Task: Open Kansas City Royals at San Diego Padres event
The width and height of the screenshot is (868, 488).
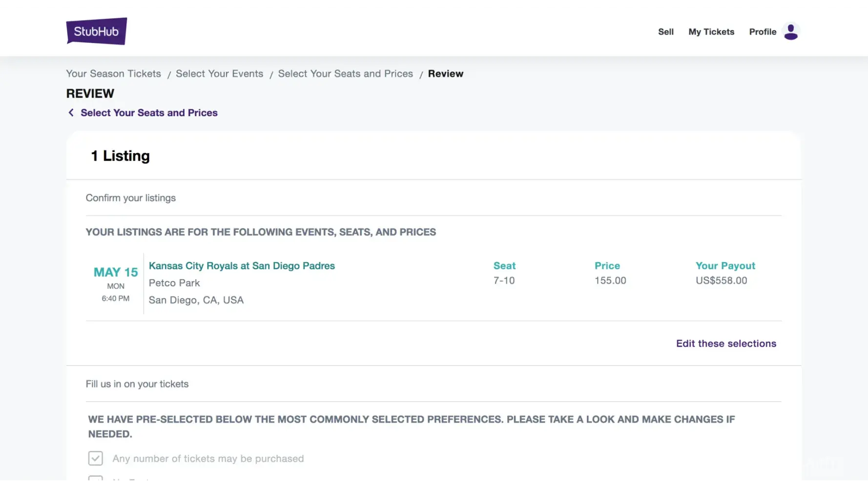Action: 242,266
